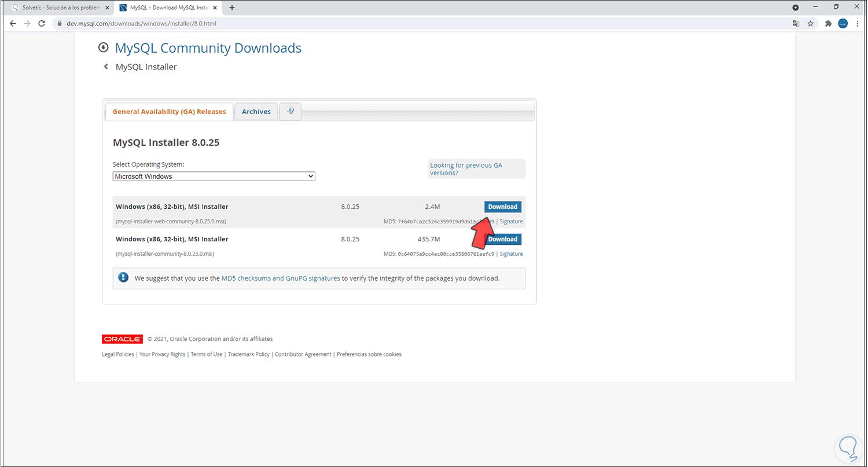Screen dimensions: 868x467
Task: Click version 8.0.25 in the 2.4M row
Action: point(350,207)
